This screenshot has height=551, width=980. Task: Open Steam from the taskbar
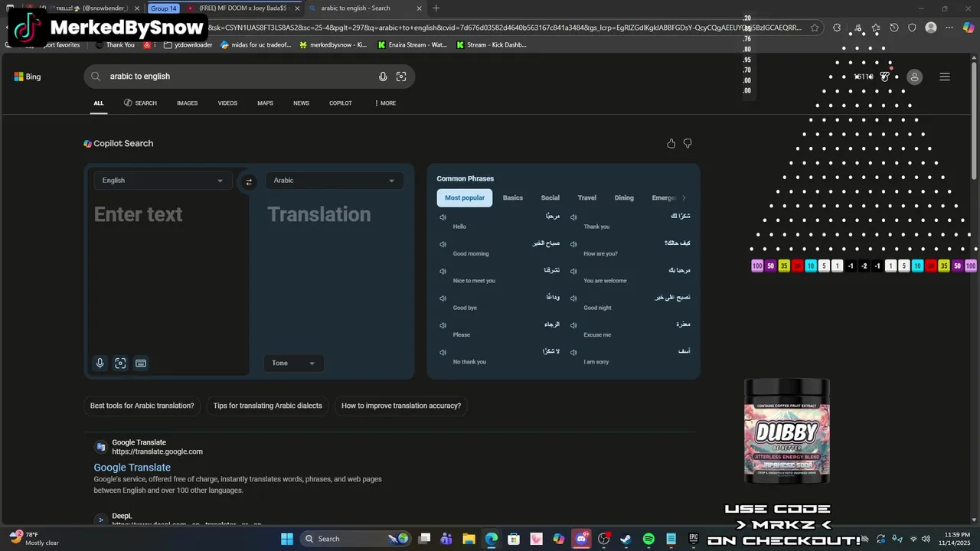pos(626,539)
